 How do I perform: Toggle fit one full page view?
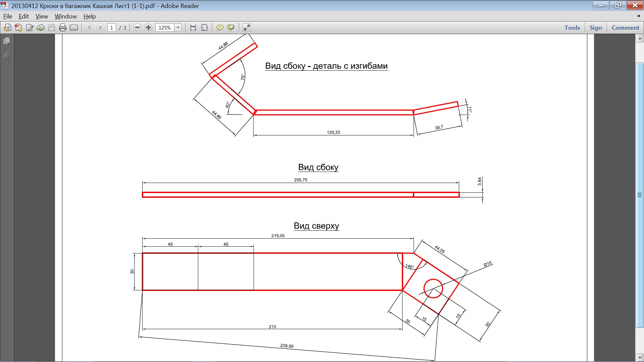(x=204, y=28)
